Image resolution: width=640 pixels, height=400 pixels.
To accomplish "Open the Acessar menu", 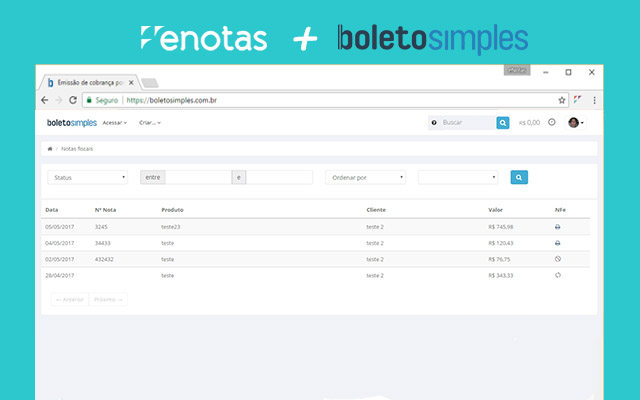I will 115,122.
